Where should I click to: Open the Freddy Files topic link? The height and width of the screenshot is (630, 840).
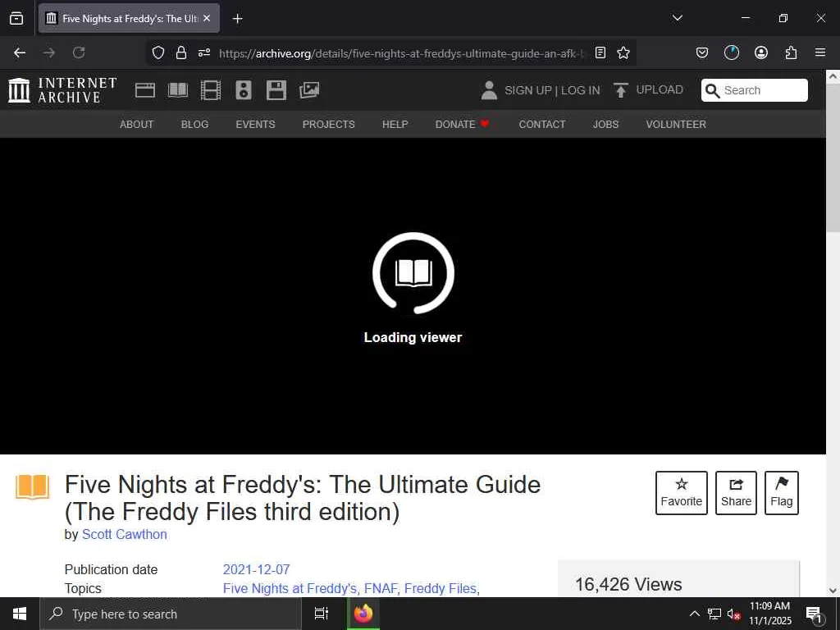[441, 588]
